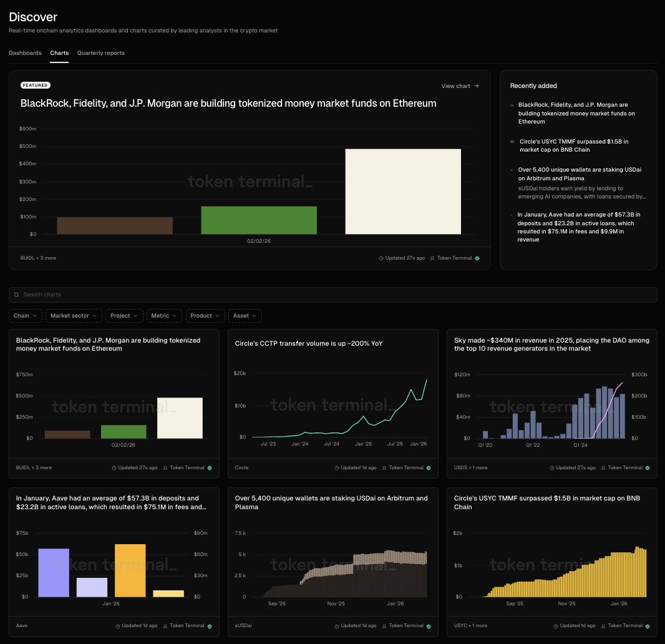This screenshot has width=665, height=644.
Task: Click the verified badge on Circle CCTP card
Action: click(x=429, y=467)
